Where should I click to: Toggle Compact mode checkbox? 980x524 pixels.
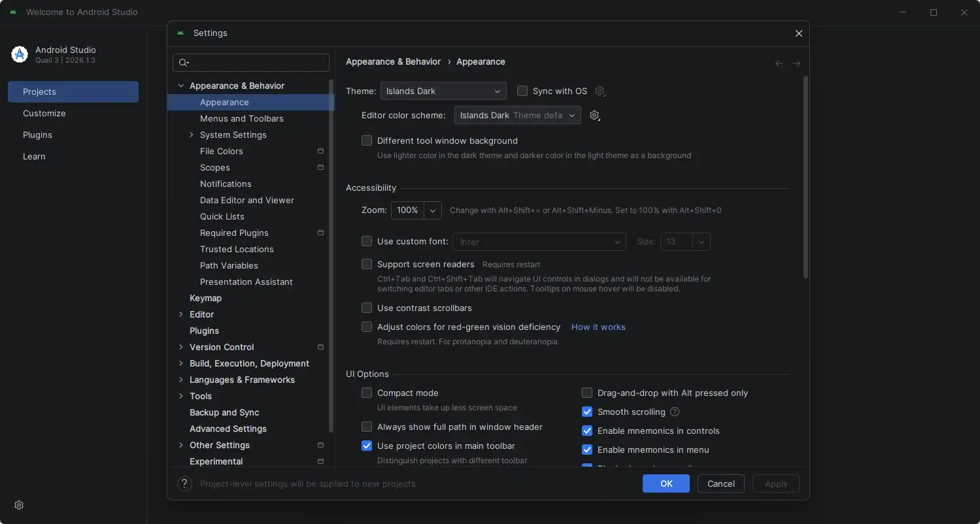367,393
